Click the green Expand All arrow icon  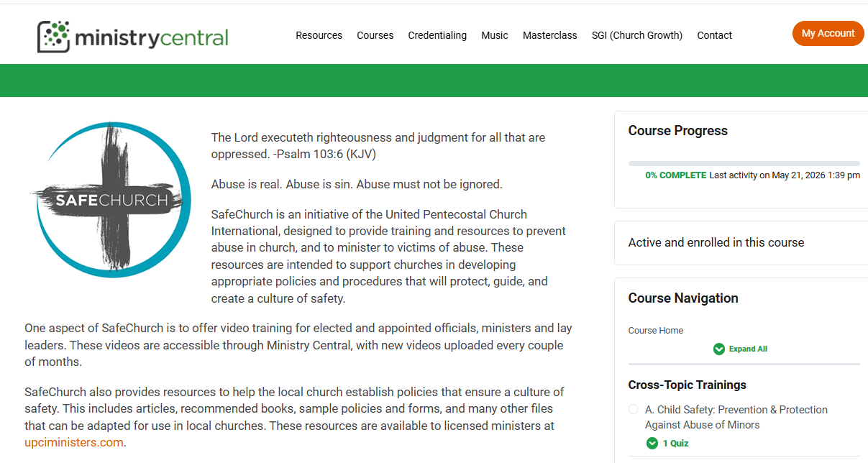[x=718, y=349]
